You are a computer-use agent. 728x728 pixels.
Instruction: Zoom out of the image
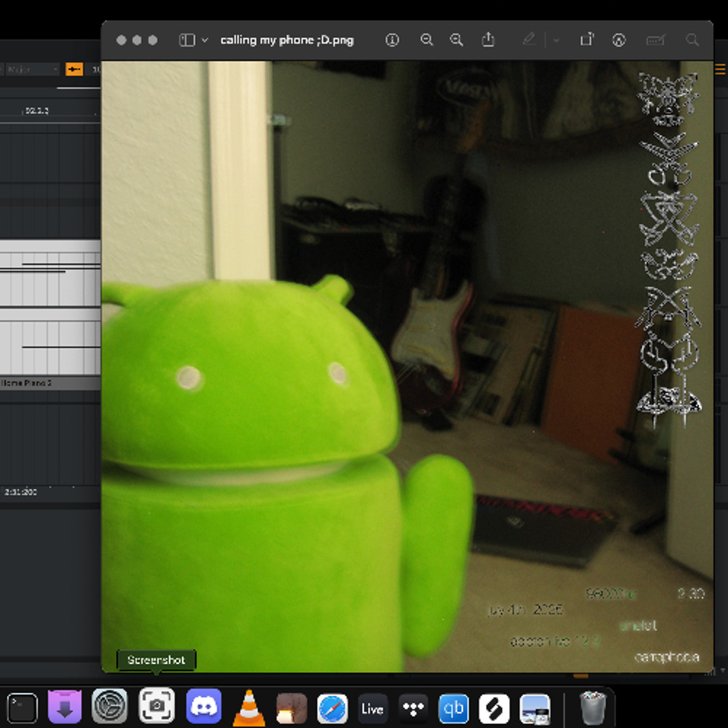coord(427,40)
